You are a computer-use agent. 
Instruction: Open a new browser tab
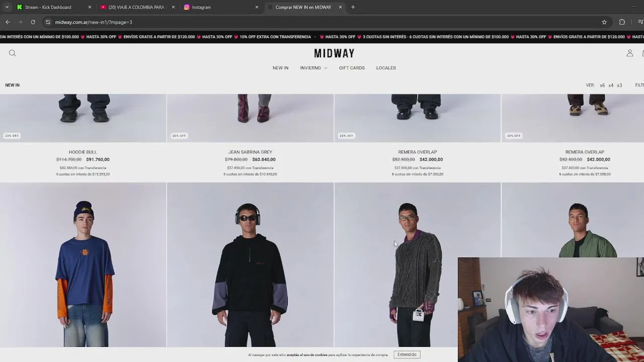(353, 7)
